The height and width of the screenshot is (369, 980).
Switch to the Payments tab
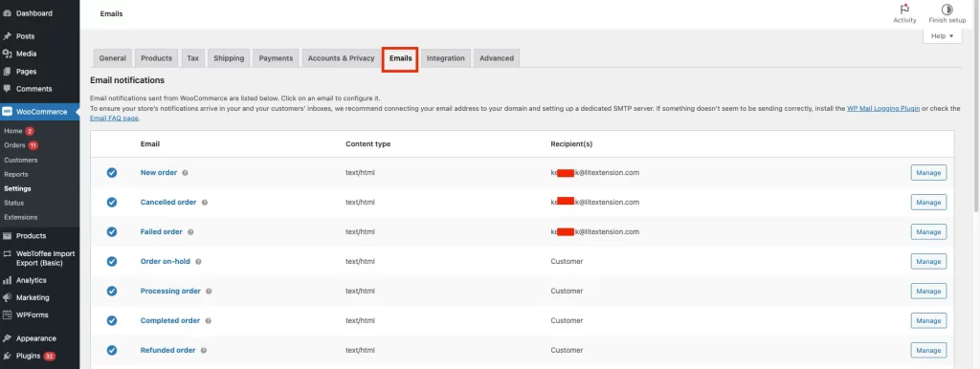[x=276, y=58]
